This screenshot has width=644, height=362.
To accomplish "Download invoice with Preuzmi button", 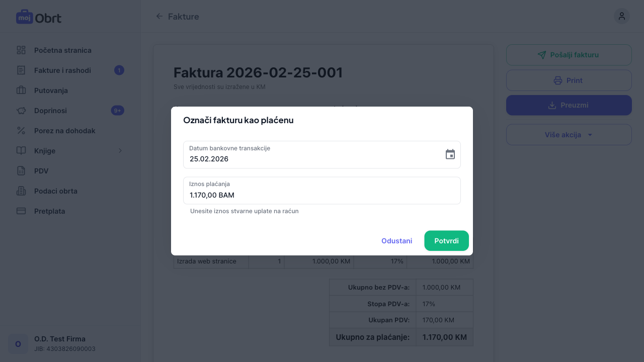I will tap(569, 105).
